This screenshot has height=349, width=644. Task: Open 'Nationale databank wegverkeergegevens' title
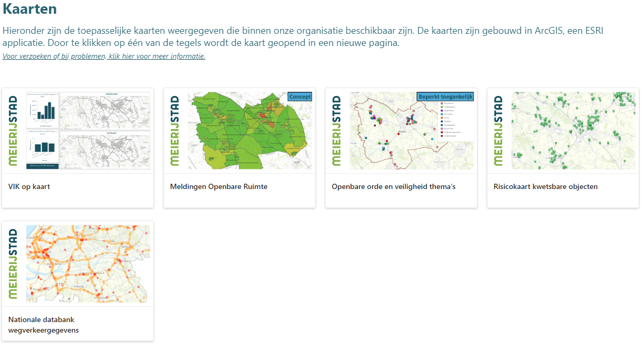click(44, 325)
